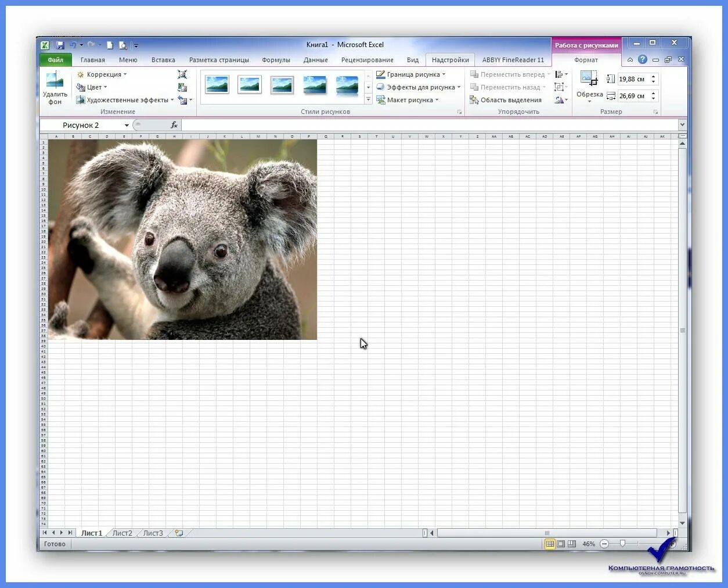The width and height of the screenshot is (728, 588).
Task: Open the Reset picture dropdown arrow
Action: coord(190,100)
